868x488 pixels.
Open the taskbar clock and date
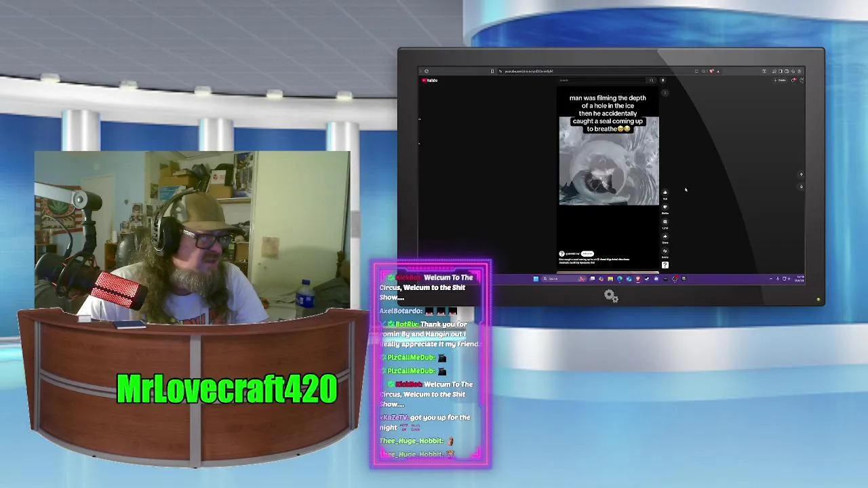(800, 279)
